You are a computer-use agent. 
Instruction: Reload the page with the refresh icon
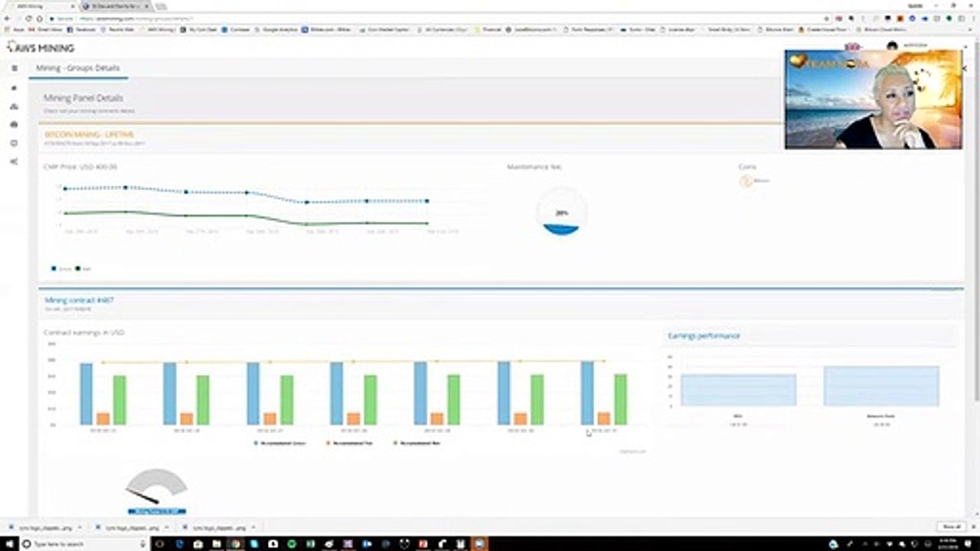(x=29, y=18)
